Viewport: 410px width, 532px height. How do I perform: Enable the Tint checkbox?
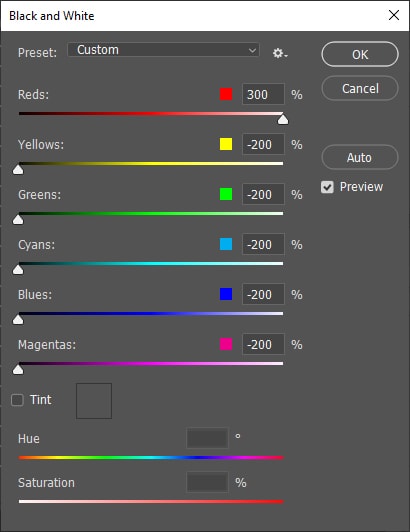(x=17, y=400)
